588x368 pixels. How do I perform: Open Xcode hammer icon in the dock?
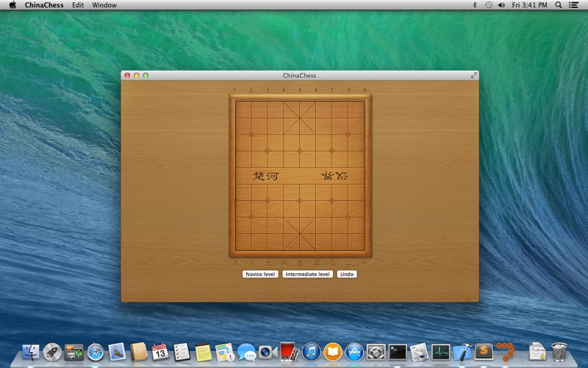pos(462,353)
